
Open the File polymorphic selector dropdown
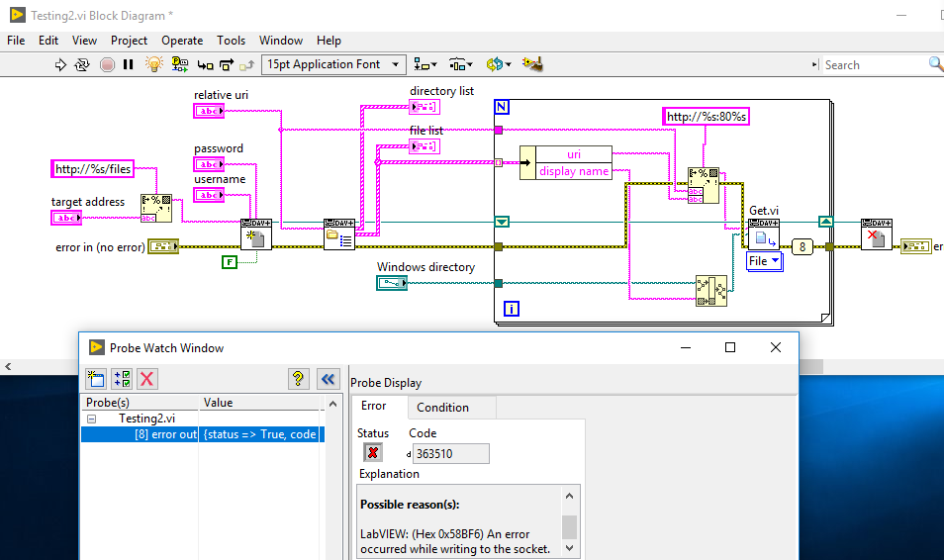coord(765,261)
